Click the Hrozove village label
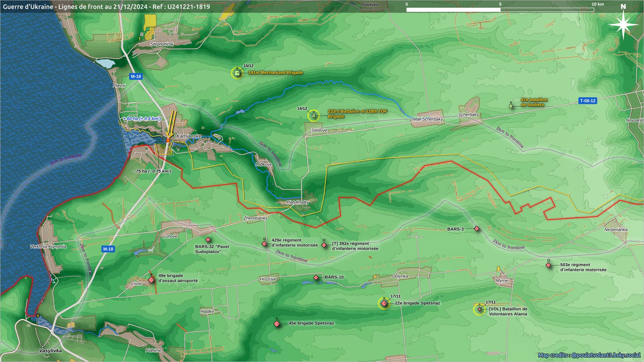Image resolution: width=644 pixels, height=362 pixels. (x=268, y=279)
